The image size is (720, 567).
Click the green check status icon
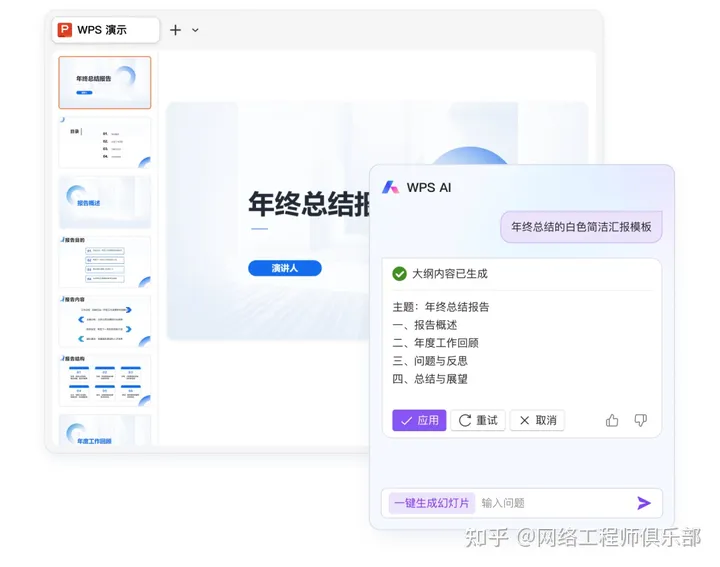pyautogui.click(x=399, y=274)
